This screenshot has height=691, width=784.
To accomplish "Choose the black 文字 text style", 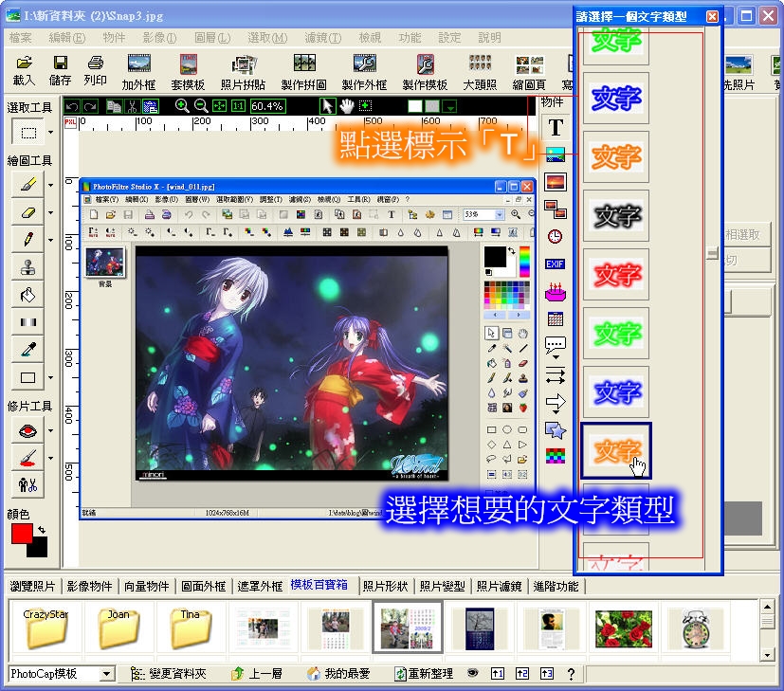I will click(x=616, y=215).
